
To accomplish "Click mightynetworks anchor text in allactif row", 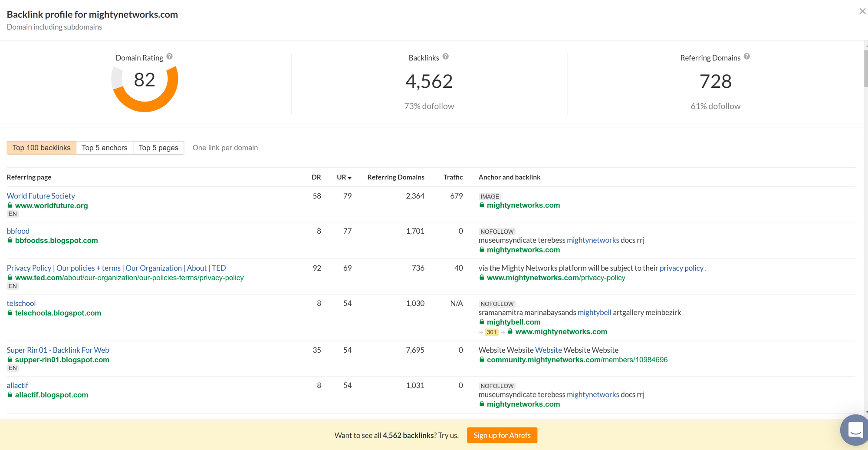I will (593, 394).
